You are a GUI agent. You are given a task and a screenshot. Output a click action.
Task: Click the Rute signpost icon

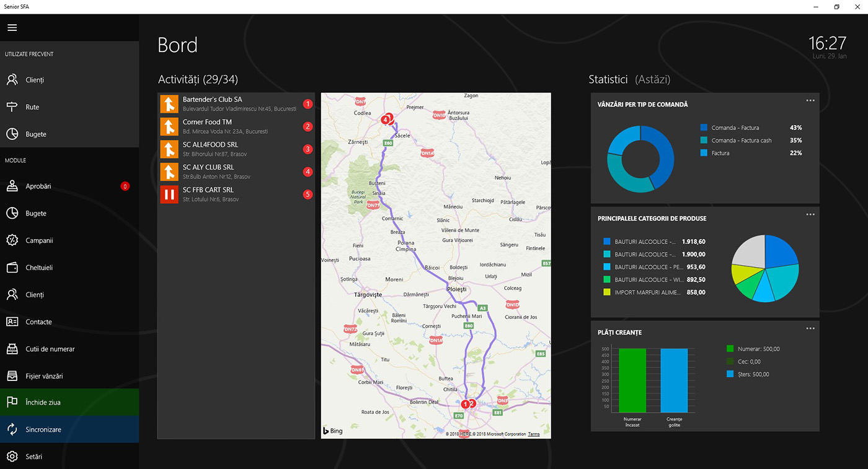12,107
